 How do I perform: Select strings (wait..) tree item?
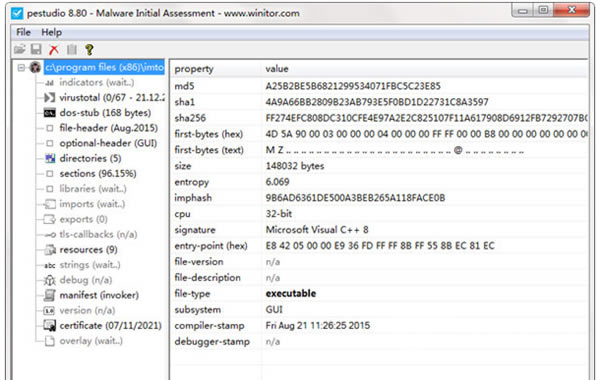pyautogui.click(x=90, y=265)
